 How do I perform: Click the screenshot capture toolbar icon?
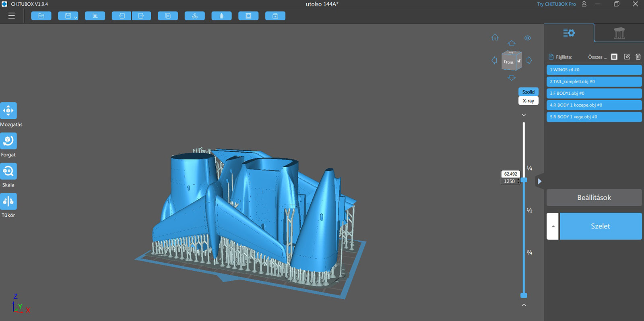(95, 16)
